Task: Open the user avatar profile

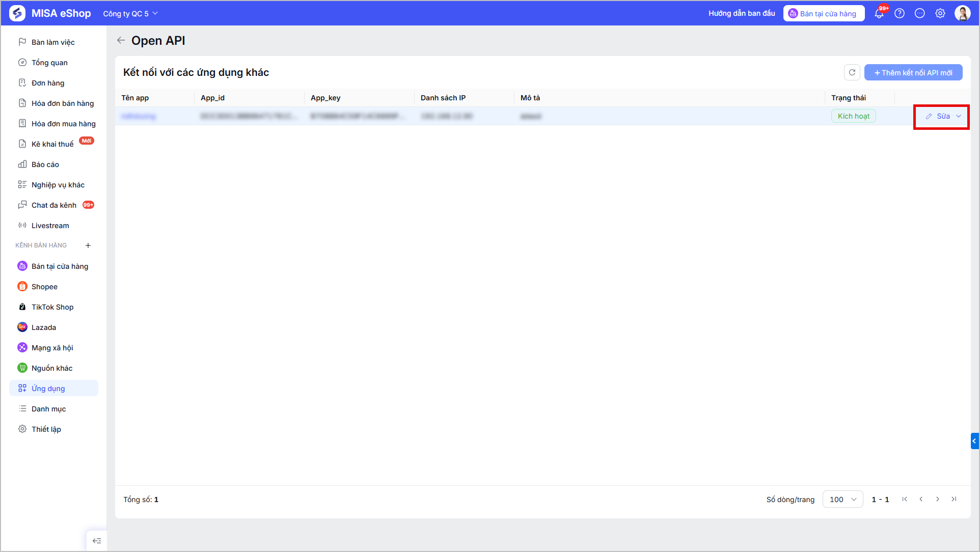Action: (963, 13)
